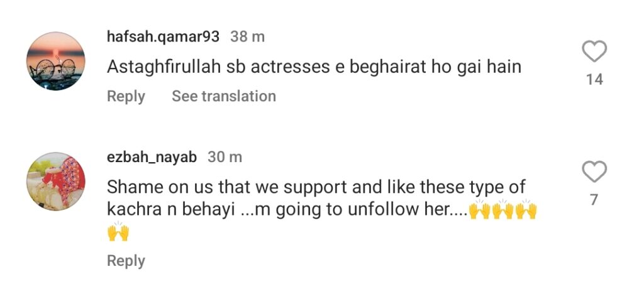Screen dimensions: 644x301
Task: Reply to hafsah.qamar93's comment
Action: click(x=126, y=96)
